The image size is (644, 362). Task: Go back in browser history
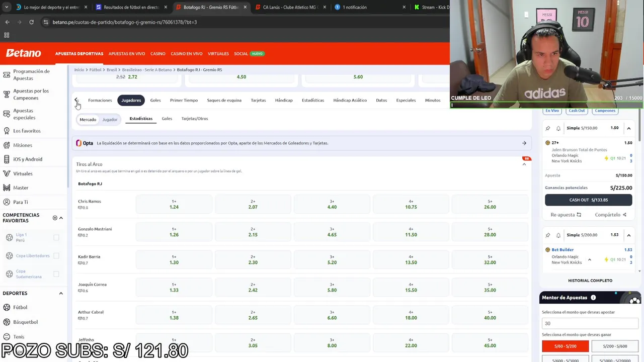[x=7, y=22]
